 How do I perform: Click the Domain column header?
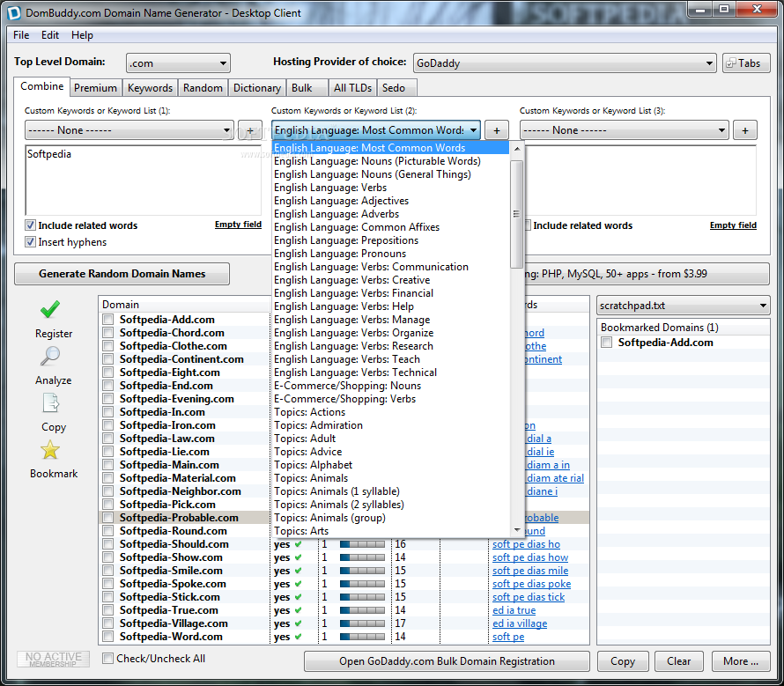(x=184, y=305)
